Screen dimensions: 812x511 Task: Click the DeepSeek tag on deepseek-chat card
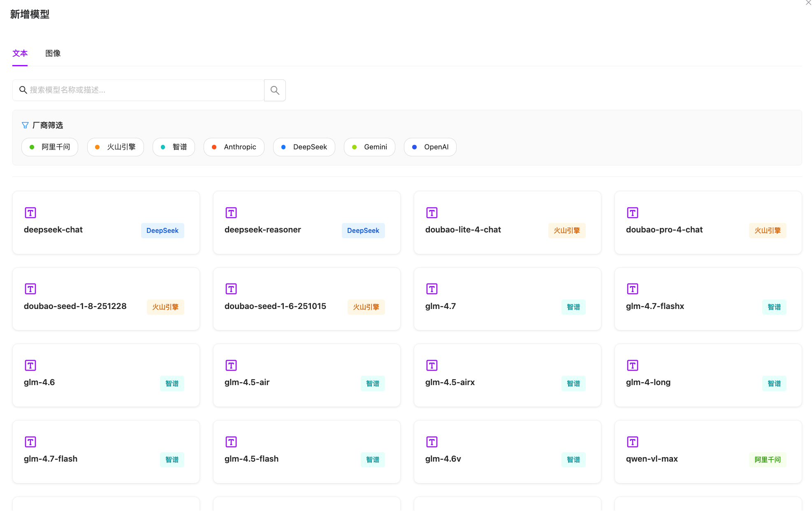[162, 230]
